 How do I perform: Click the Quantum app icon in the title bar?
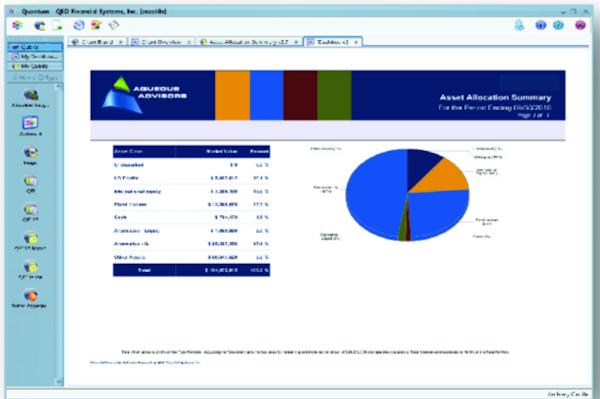tap(12, 11)
